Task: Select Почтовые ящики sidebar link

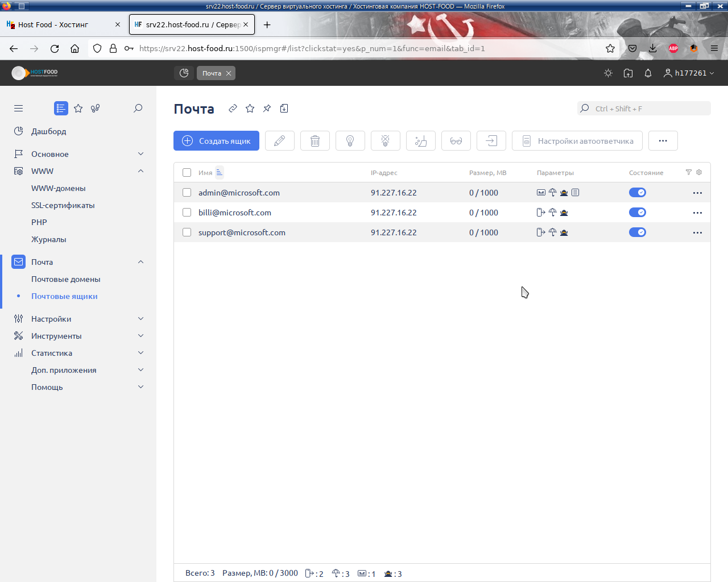Action: [x=64, y=296]
